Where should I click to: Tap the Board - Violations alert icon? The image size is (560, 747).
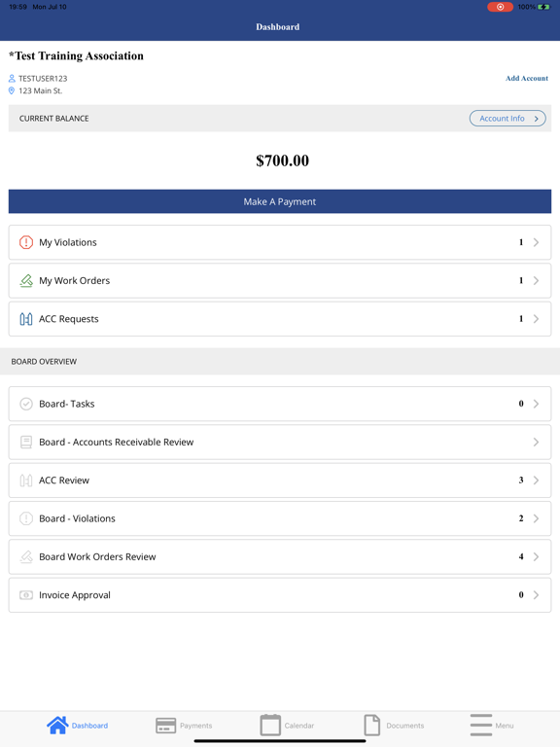point(25,518)
